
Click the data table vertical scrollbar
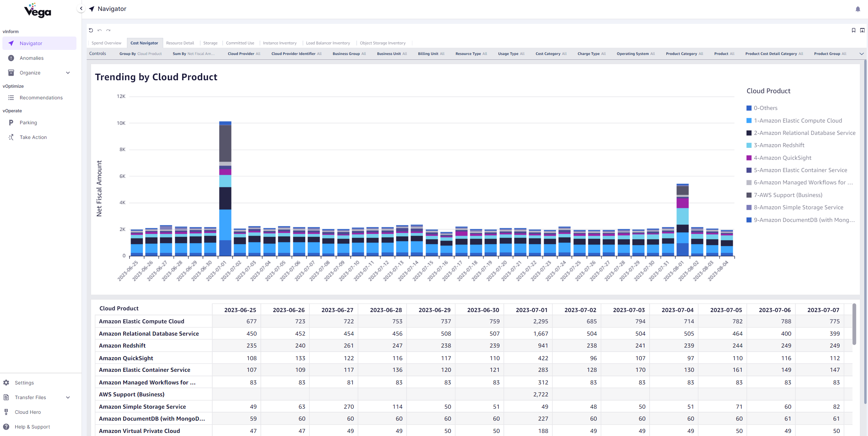pos(854,324)
